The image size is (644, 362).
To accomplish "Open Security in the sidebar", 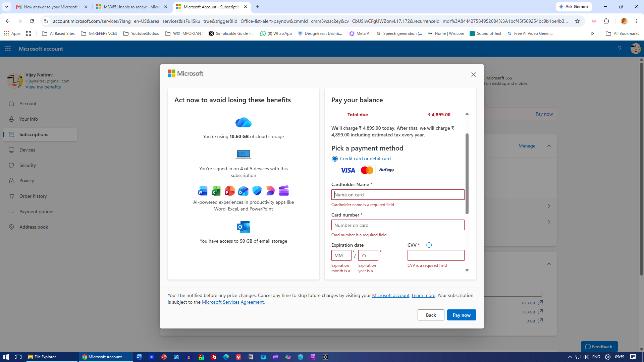I will point(40,165).
